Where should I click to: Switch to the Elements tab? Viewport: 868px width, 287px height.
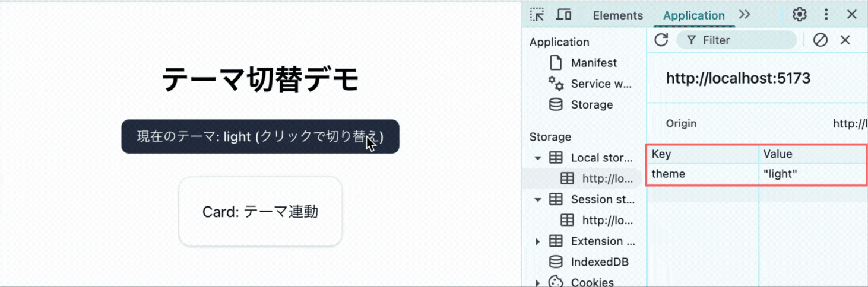tap(617, 15)
